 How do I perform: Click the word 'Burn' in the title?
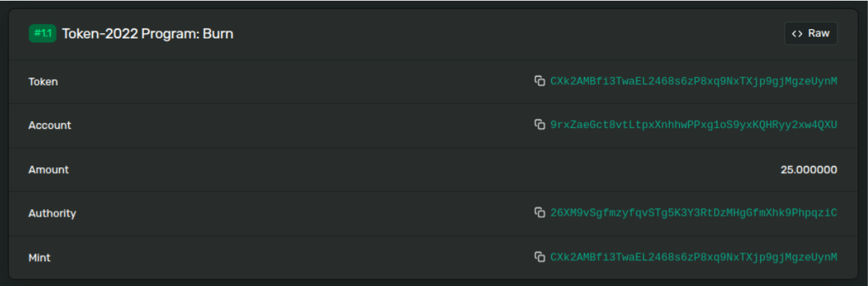tap(219, 33)
